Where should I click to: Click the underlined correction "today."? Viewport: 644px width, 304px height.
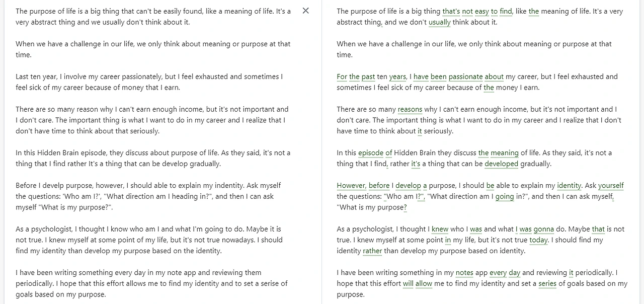(539, 240)
